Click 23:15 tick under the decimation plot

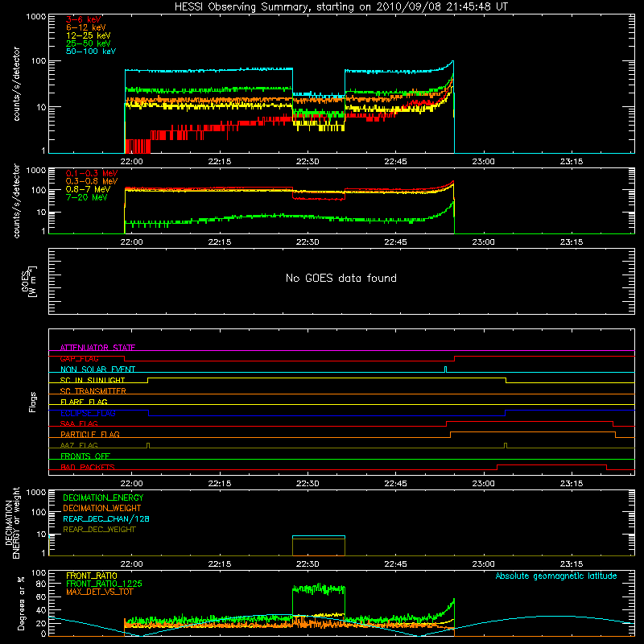coord(572,564)
